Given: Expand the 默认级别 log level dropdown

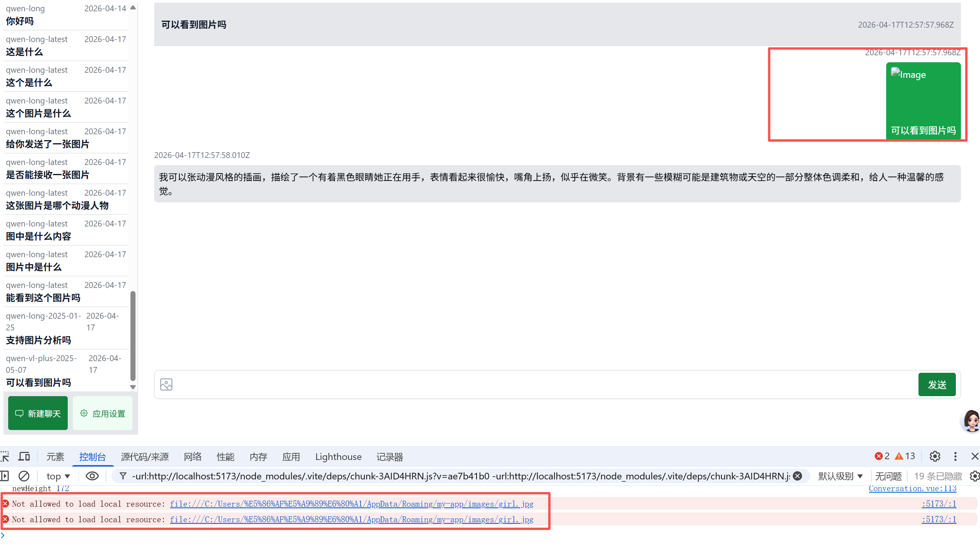Looking at the screenshot, I should pyautogui.click(x=840, y=476).
